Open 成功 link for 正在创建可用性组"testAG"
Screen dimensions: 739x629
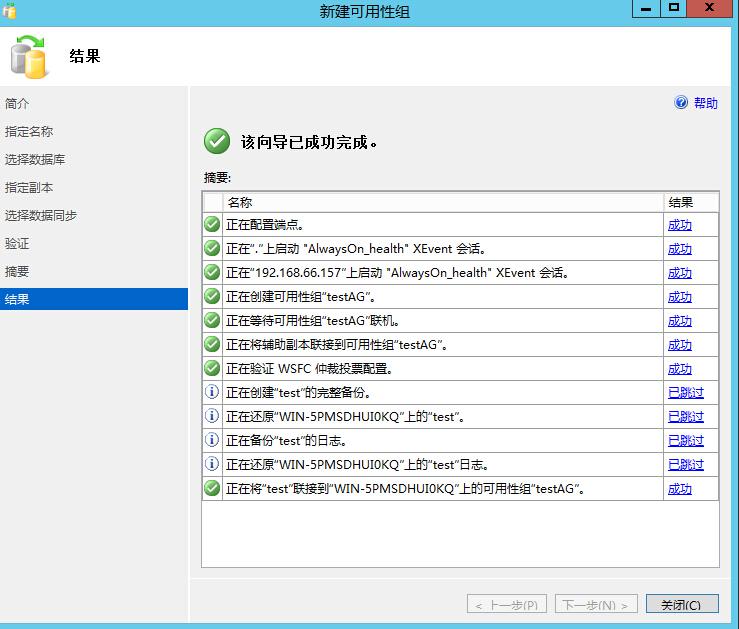pos(680,297)
